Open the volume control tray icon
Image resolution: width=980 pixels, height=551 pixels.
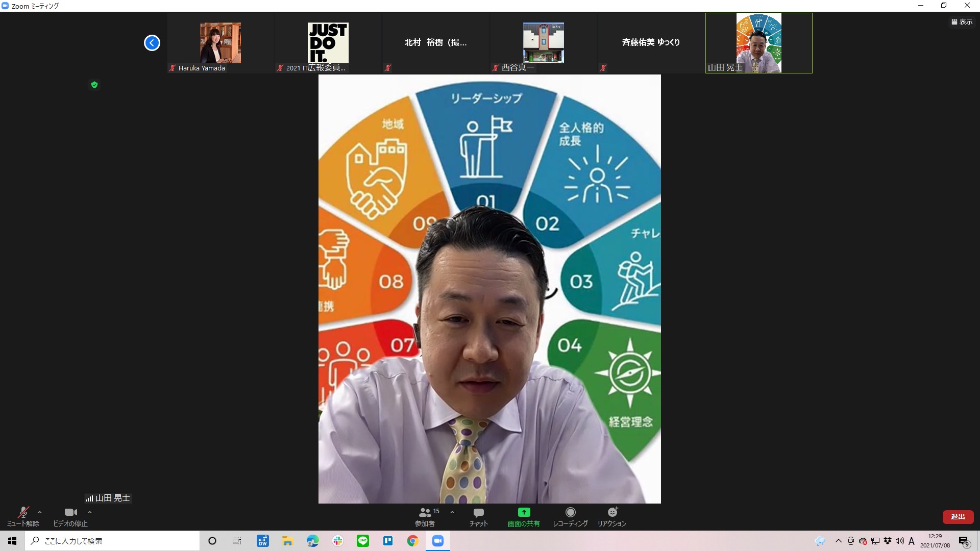[900, 541]
